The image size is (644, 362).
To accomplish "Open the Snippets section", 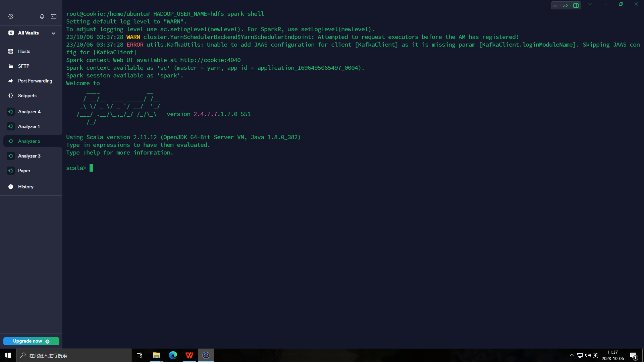I will [31, 96].
